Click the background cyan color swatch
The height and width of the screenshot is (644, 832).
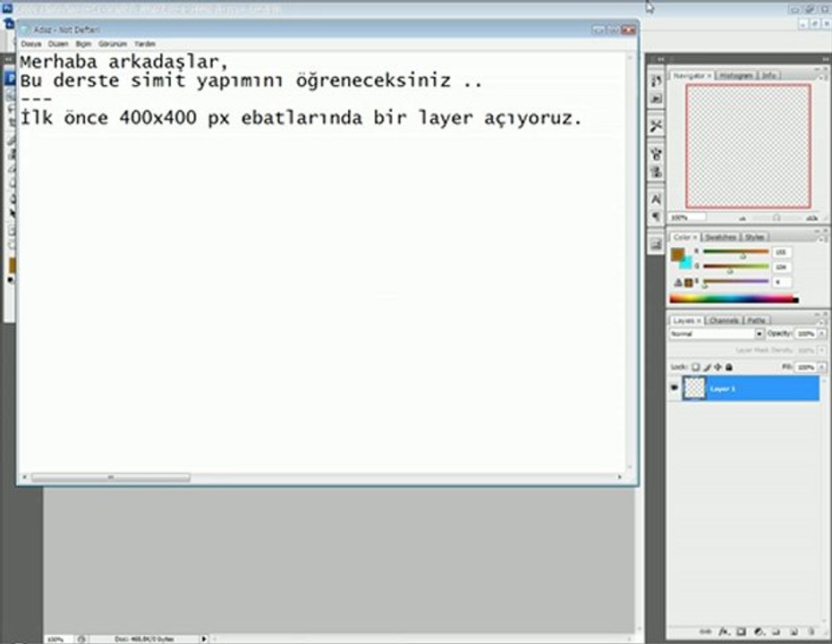(x=687, y=264)
